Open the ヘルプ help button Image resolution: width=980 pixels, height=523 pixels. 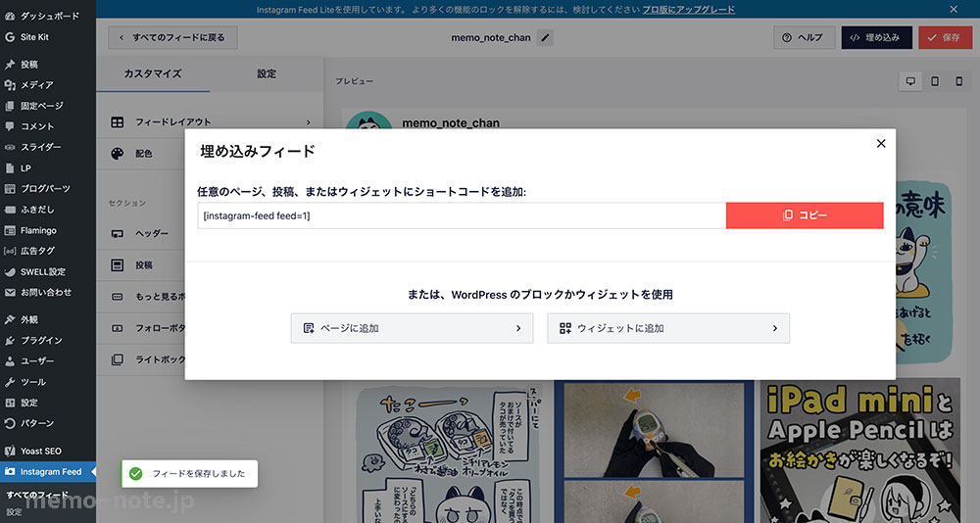804,37
